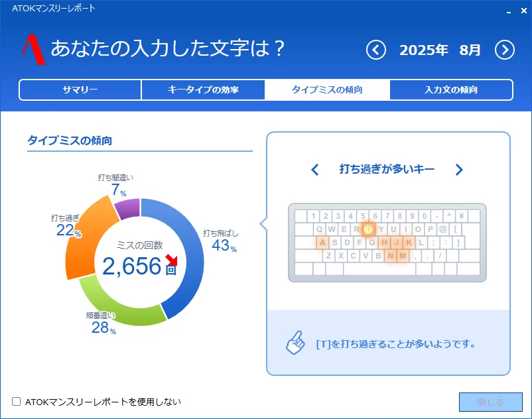532x419 pixels.
Task: Go to the previous month arrow
Action: tap(376, 50)
